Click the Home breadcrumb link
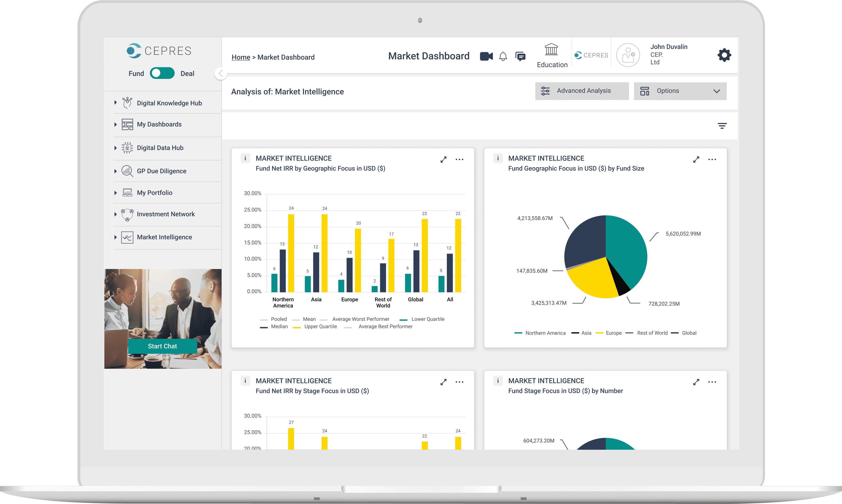This screenshot has width=842, height=504. 241,57
